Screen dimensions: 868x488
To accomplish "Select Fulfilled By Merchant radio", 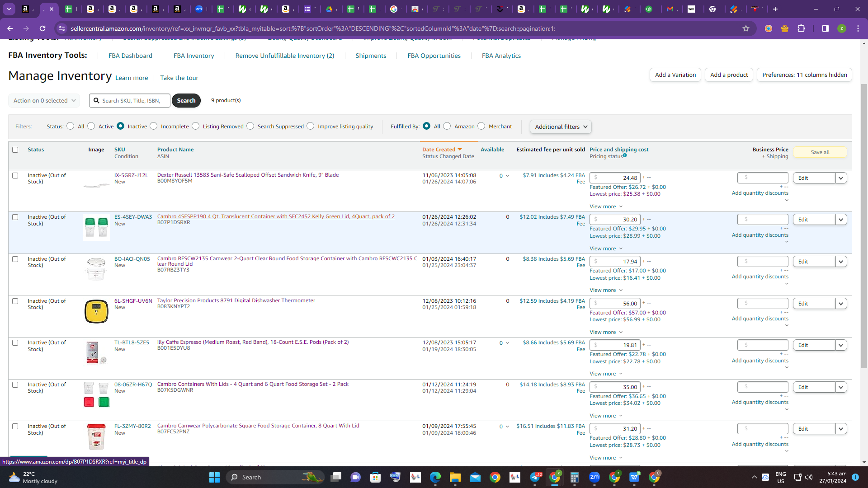I will [x=481, y=126].
